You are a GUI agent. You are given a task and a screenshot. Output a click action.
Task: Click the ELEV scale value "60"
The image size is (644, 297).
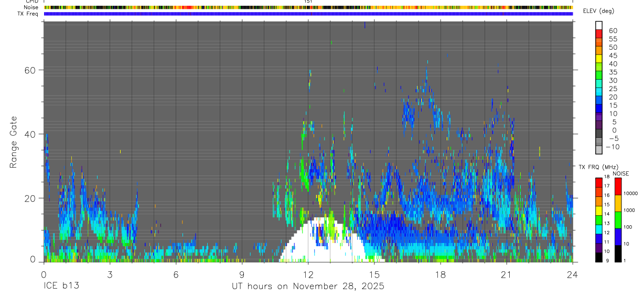click(613, 30)
